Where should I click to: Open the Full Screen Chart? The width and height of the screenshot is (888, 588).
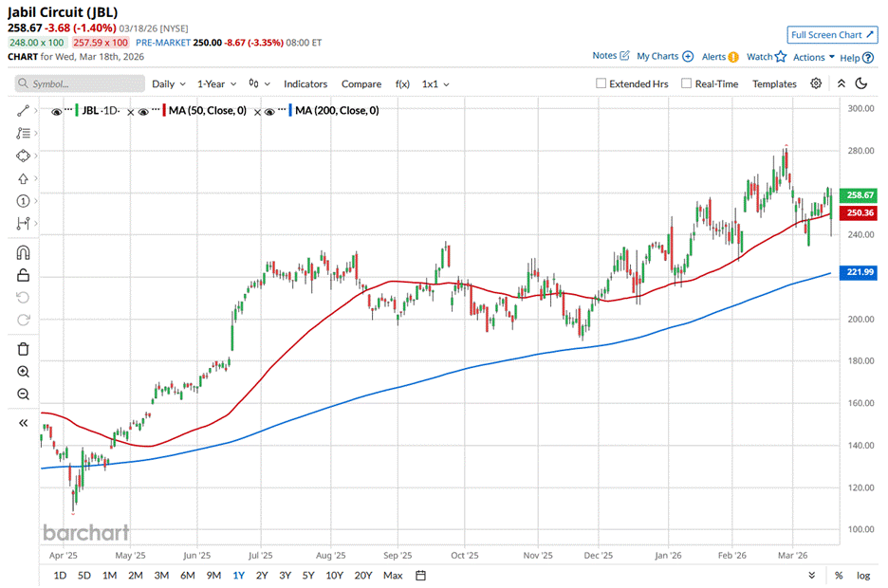pyautogui.click(x=832, y=35)
